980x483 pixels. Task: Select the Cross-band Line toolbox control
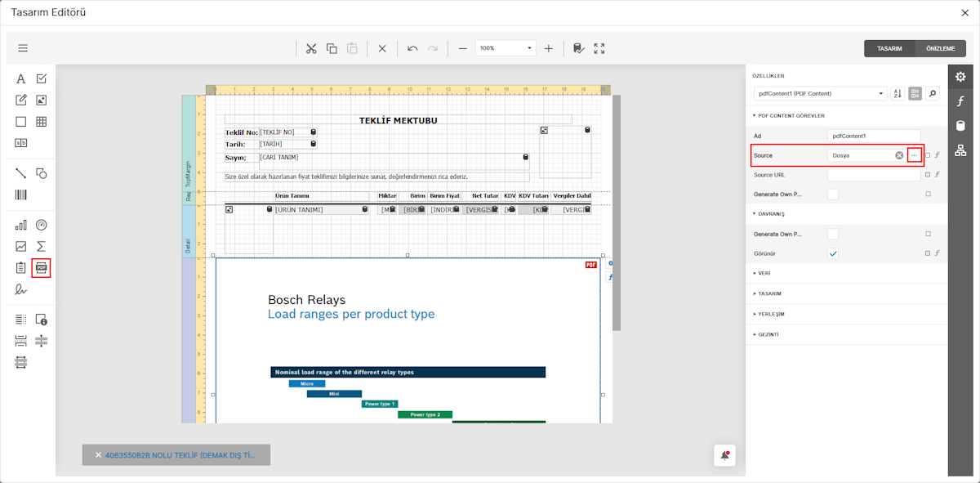click(42, 340)
